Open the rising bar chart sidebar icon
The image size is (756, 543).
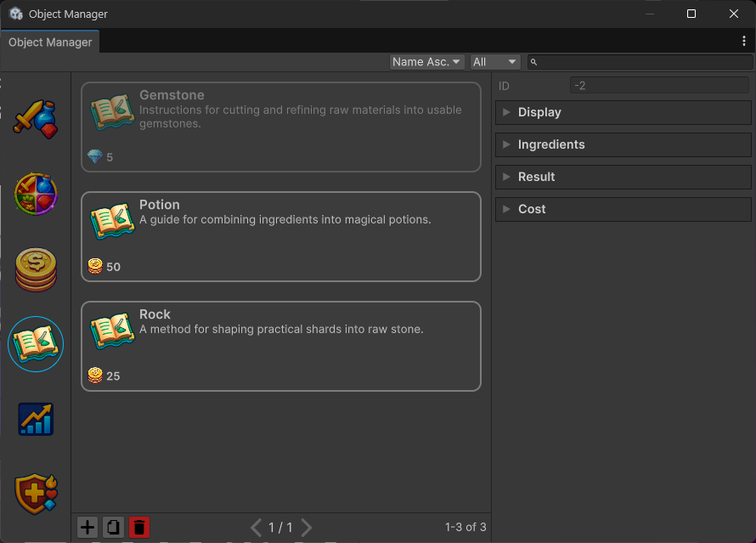pyautogui.click(x=36, y=419)
